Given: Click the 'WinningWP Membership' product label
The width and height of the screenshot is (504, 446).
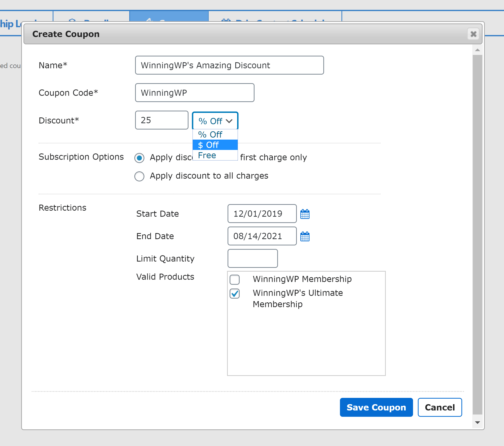Looking at the screenshot, I should [302, 279].
